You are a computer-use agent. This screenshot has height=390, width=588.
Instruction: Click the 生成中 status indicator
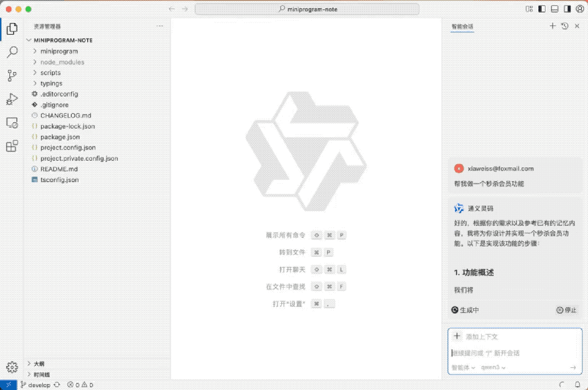coord(465,310)
